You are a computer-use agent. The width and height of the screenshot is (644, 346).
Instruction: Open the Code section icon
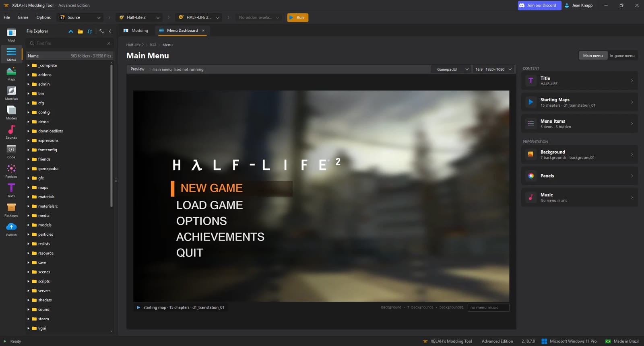[11, 152]
